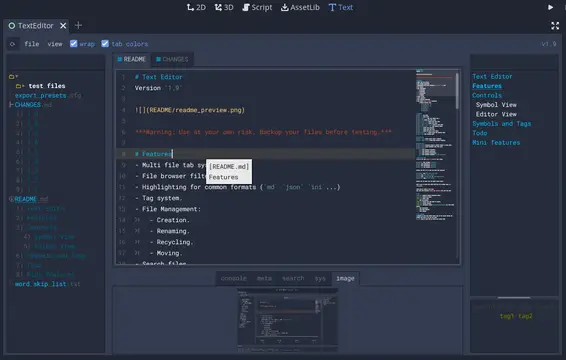Viewport: 566px width, 360px height.
Task: Open the file menu
Action: coord(32,44)
